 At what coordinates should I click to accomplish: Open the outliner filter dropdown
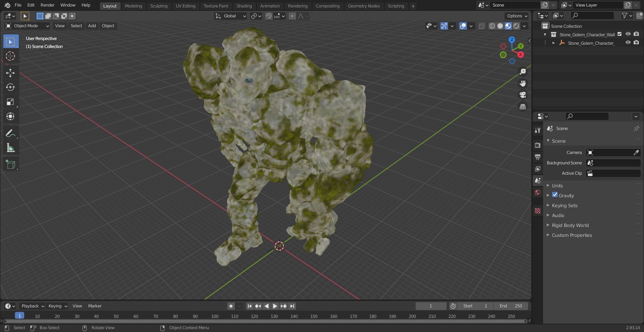coord(627,16)
